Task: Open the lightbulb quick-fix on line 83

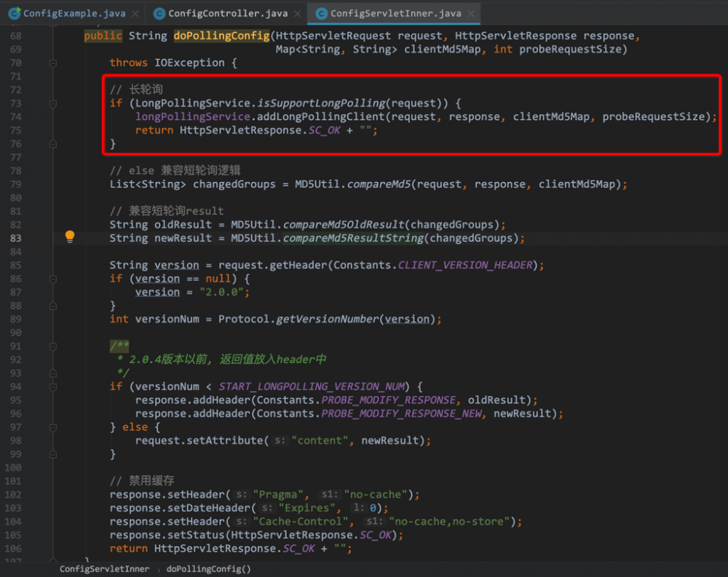Action: (x=70, y=236)
